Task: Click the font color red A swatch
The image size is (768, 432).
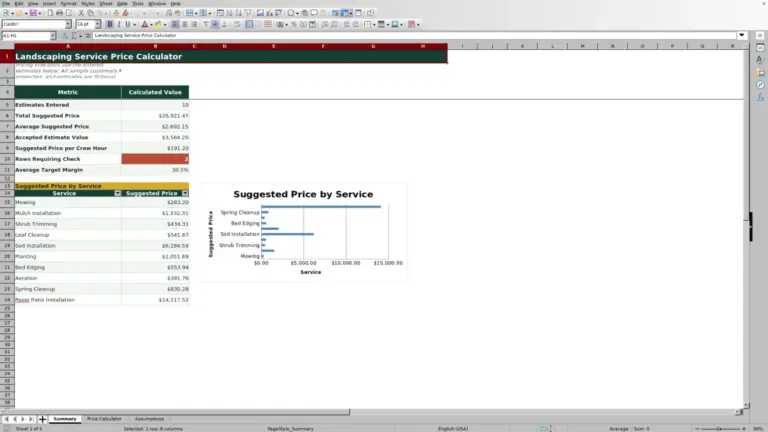Action: [x=144, y=24]
